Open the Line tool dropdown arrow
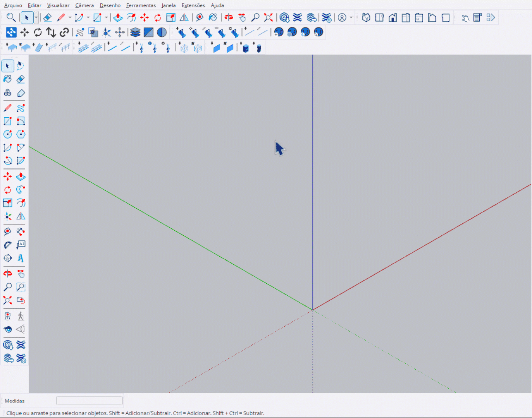This screenshot has width=532, height=418. 70,18
